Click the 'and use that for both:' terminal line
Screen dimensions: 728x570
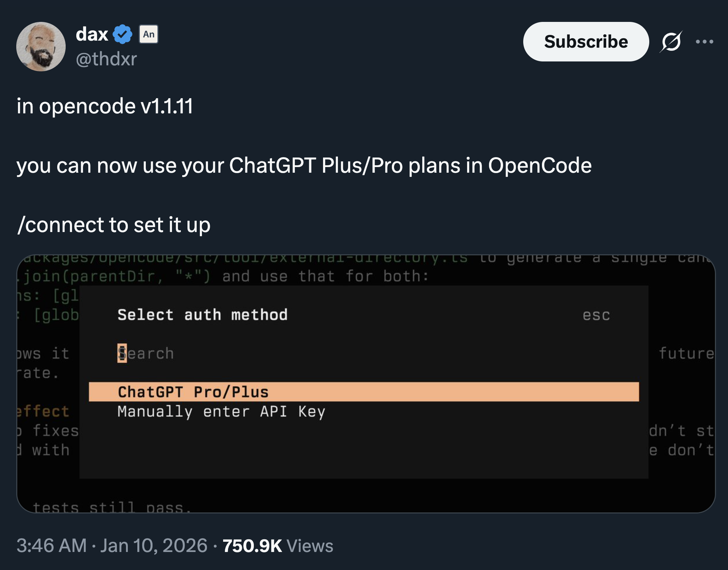325,276
